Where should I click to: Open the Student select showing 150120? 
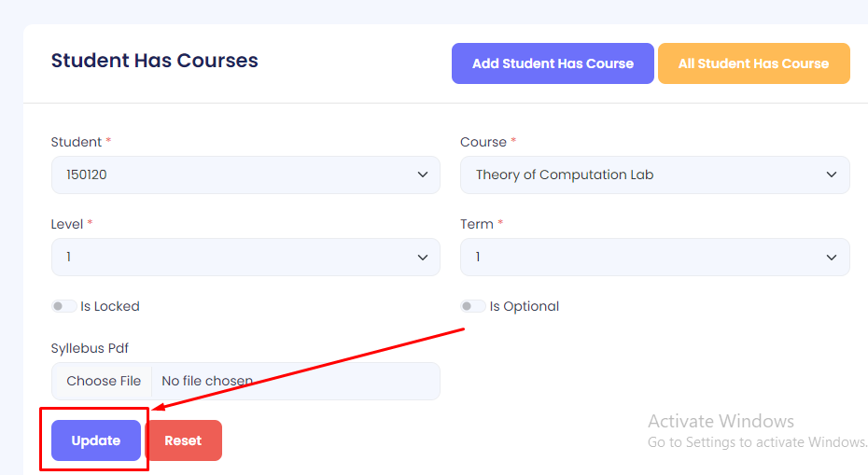point(233,175)
